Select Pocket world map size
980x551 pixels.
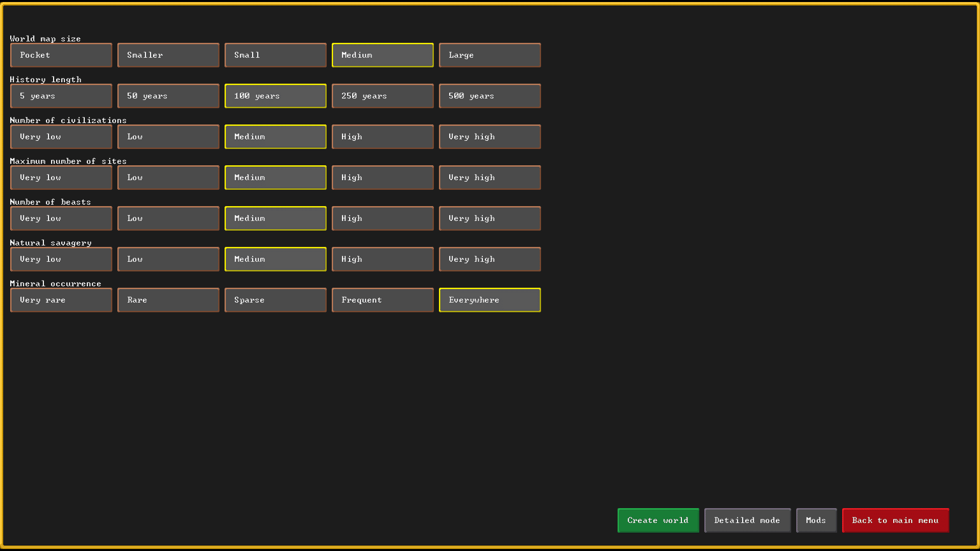pyautogui.click(x=61, y=55)
